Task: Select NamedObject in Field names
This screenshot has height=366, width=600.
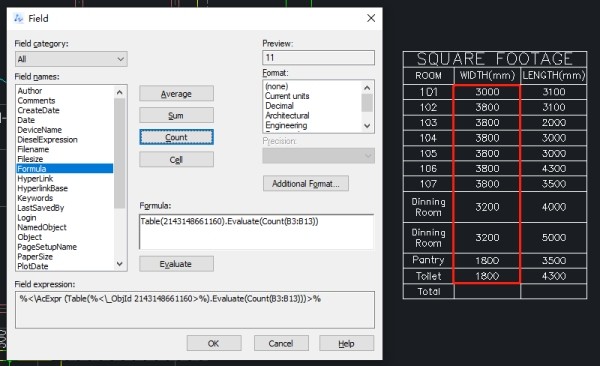Action: pos(42,227)
